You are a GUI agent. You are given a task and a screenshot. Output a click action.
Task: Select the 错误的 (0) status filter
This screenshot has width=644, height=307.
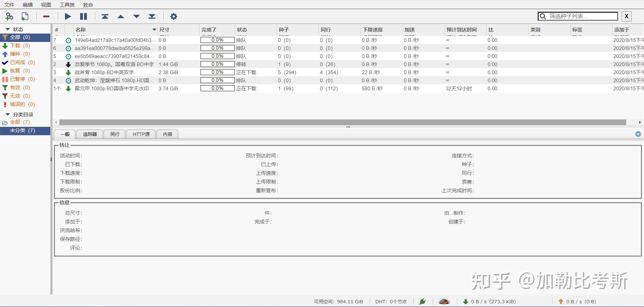pyautogui.click(x=25, y=104)
